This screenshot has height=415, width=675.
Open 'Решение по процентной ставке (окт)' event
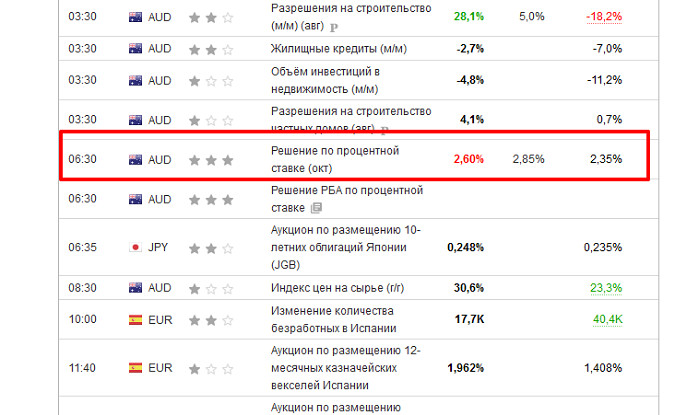click(x=335, y=158)
